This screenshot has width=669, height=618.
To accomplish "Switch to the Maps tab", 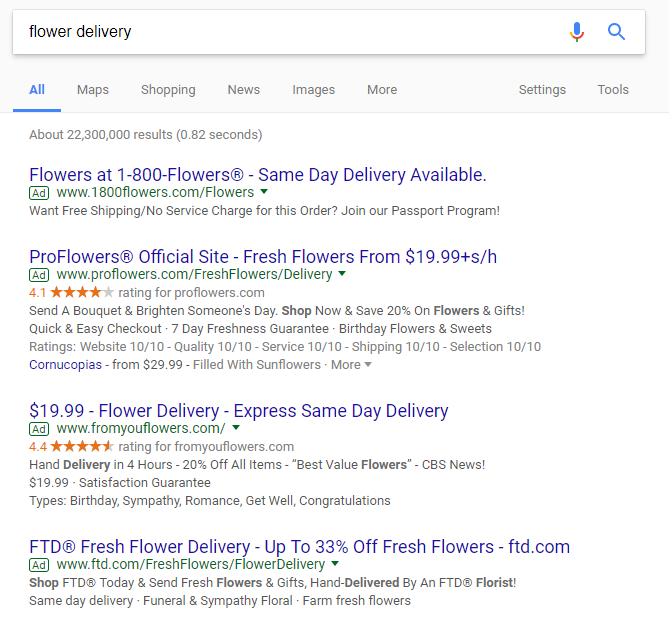I will click(x=93, y=90).
